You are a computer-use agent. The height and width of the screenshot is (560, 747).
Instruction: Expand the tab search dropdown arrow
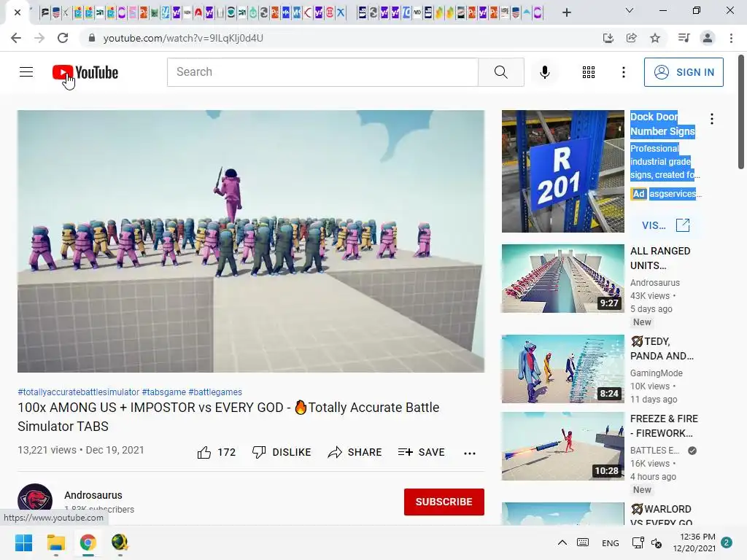[629, 10]
